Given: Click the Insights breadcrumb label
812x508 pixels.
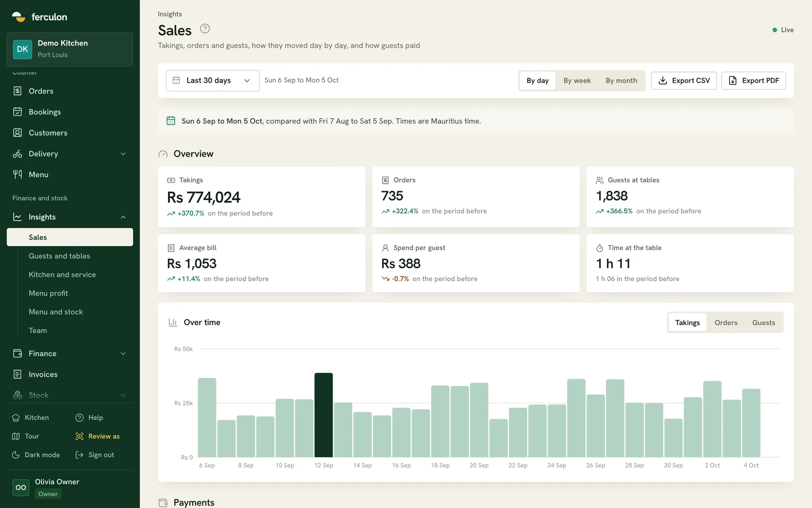Looking at the screenshot, I should click(x=170, y=14).
